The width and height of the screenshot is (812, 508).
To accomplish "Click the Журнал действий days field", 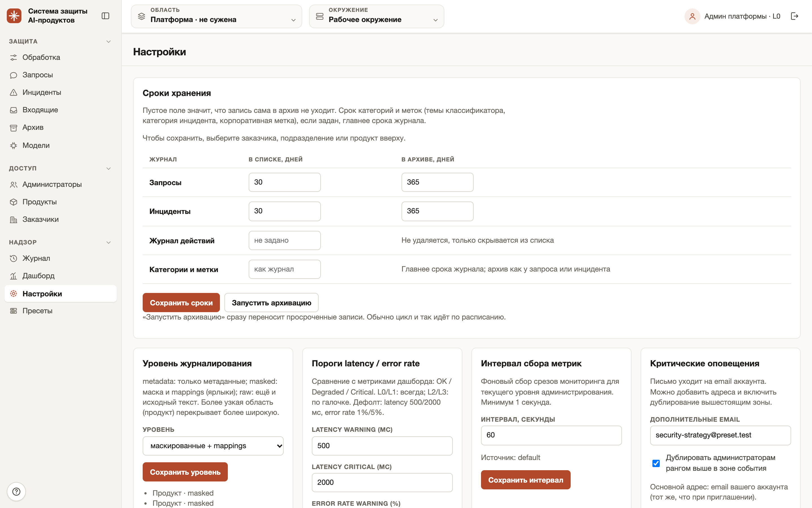I will coord(284,240).
